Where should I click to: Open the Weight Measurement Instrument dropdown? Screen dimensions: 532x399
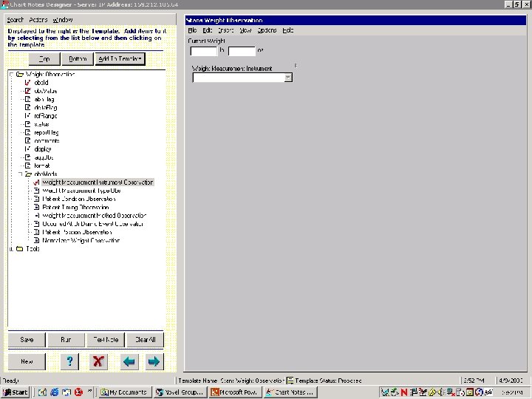click(288, 78)
